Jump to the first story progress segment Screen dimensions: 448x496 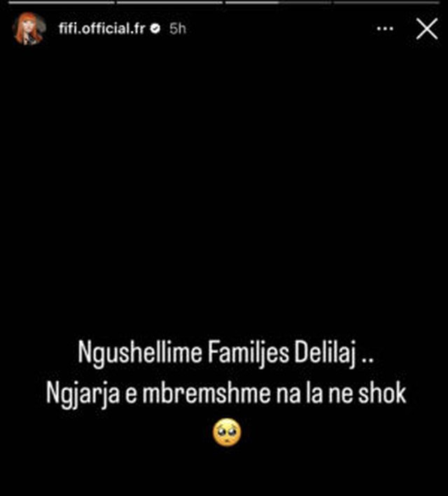click(x=62, y=3)
